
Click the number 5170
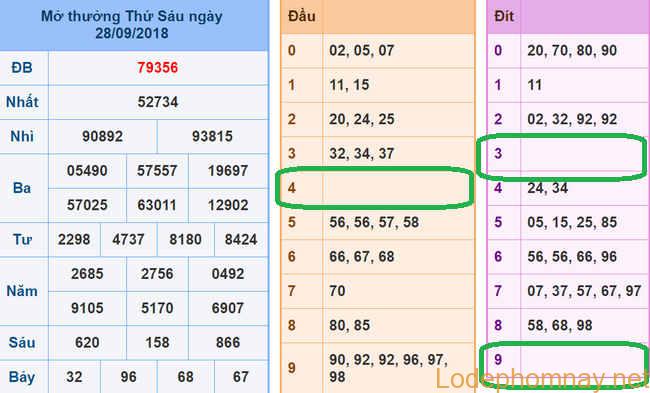click(x=157, y=308)
